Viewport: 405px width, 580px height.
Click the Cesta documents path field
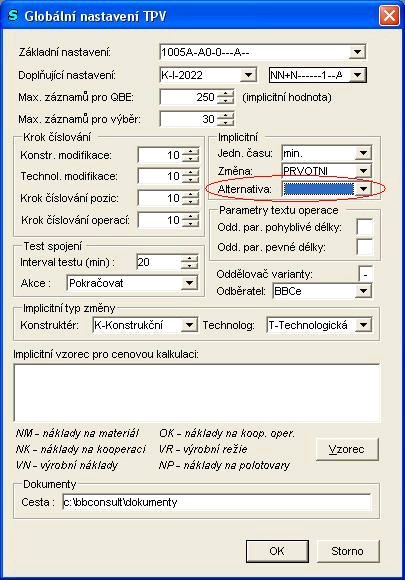[x=216, y=502]
